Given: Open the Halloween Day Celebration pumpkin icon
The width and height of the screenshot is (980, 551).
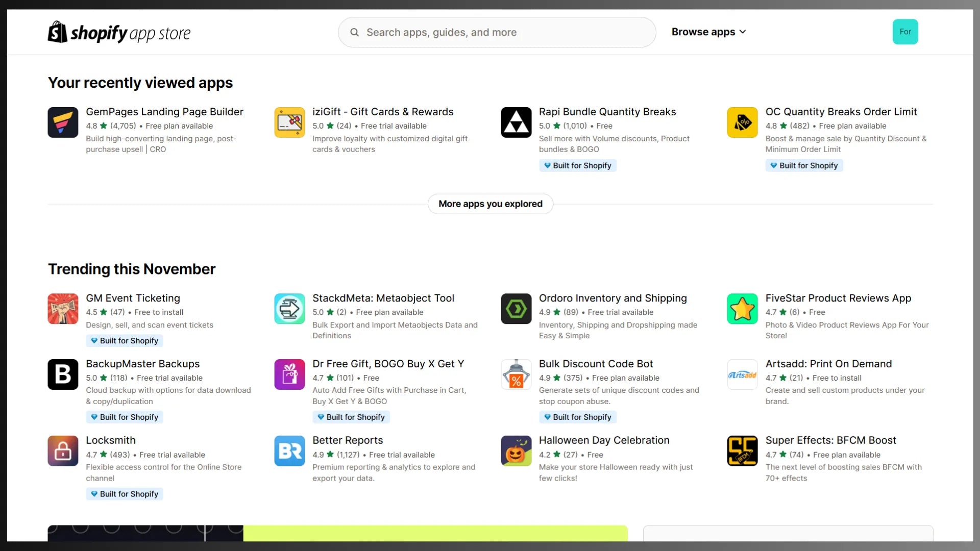Looking at the screenshot, I should [x=516, y=451].
